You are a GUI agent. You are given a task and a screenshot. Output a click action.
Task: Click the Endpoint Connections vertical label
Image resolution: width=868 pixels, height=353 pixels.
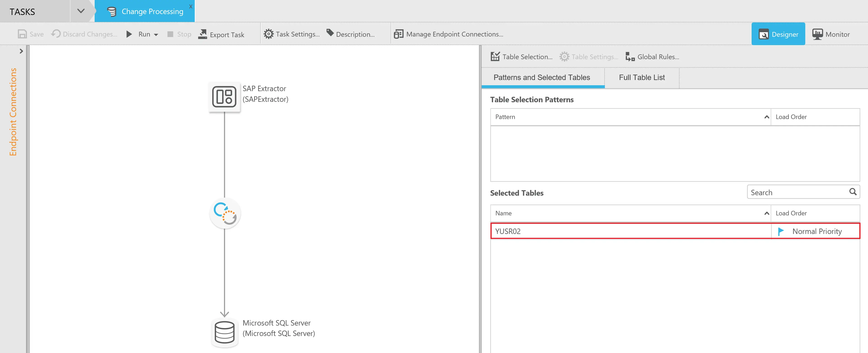[x=13, y=112]
